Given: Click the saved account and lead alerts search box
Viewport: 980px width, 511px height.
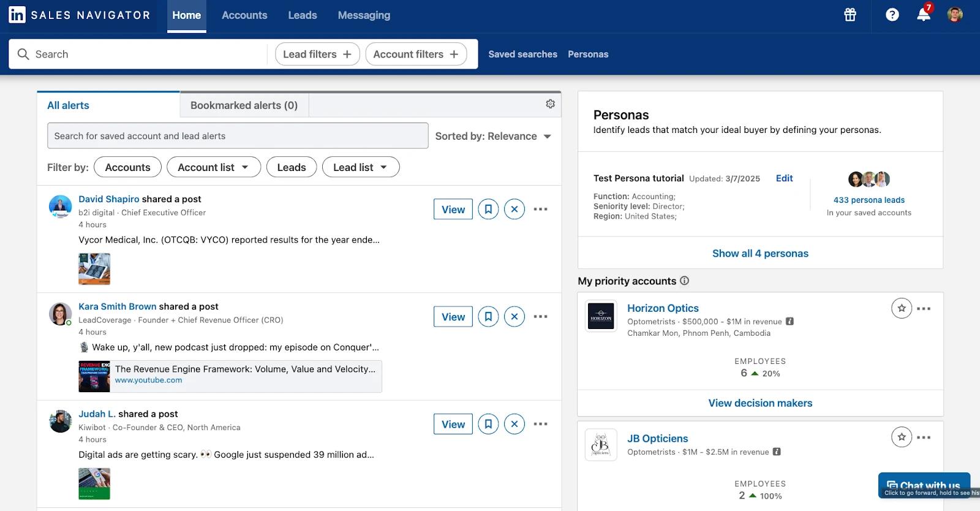Looking at the screenshot, I should [x=238, y=135].
